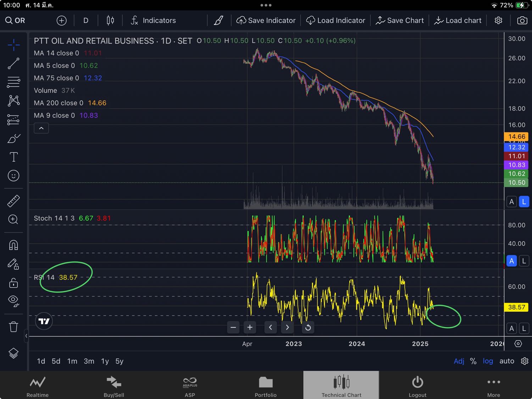
Task: Toggle log scale L on Stoch pane
Action: pos(524,261)
